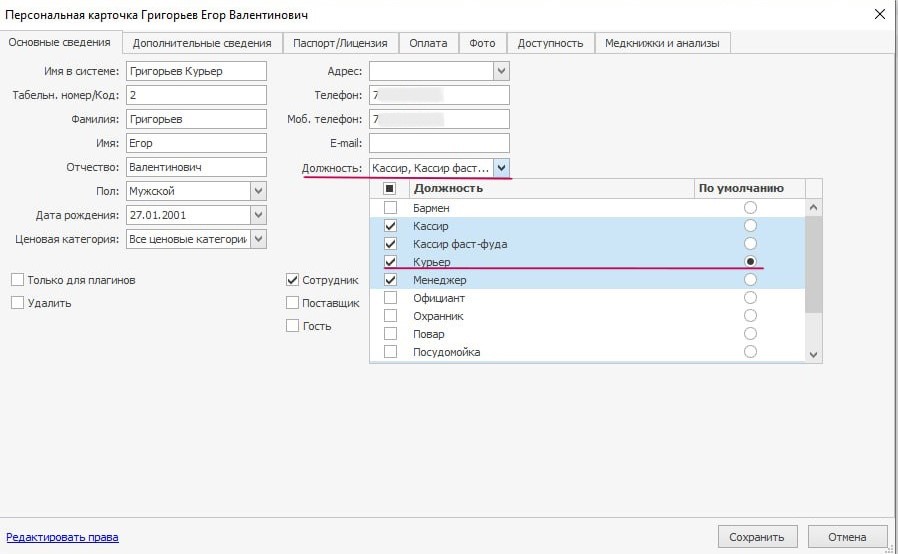The height and width of the screenshot is (554, 898).
Task: Close the personal card window
Action: pos(880,14)
